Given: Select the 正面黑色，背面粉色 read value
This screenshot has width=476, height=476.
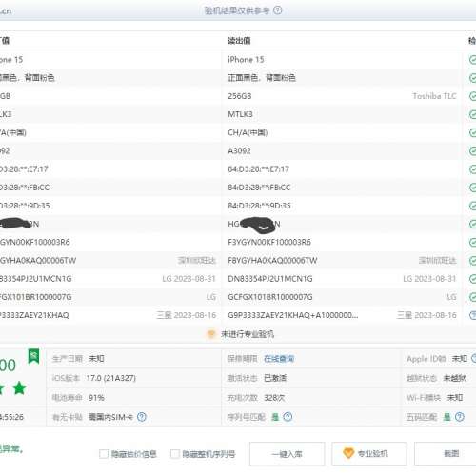Looking at the screenshot, I should 262,78.
